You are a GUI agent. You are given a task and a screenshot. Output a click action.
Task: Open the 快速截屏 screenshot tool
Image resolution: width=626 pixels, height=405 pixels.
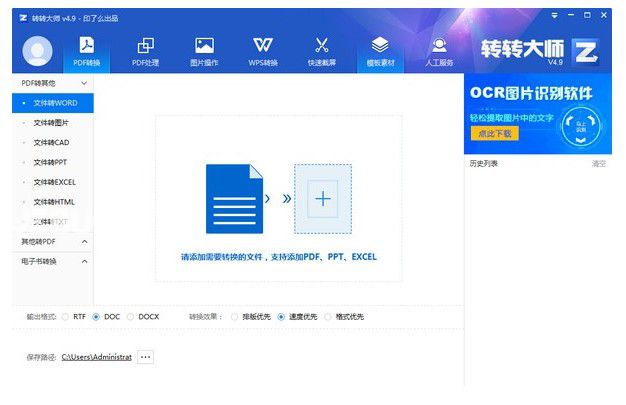[x=321, y=51]
